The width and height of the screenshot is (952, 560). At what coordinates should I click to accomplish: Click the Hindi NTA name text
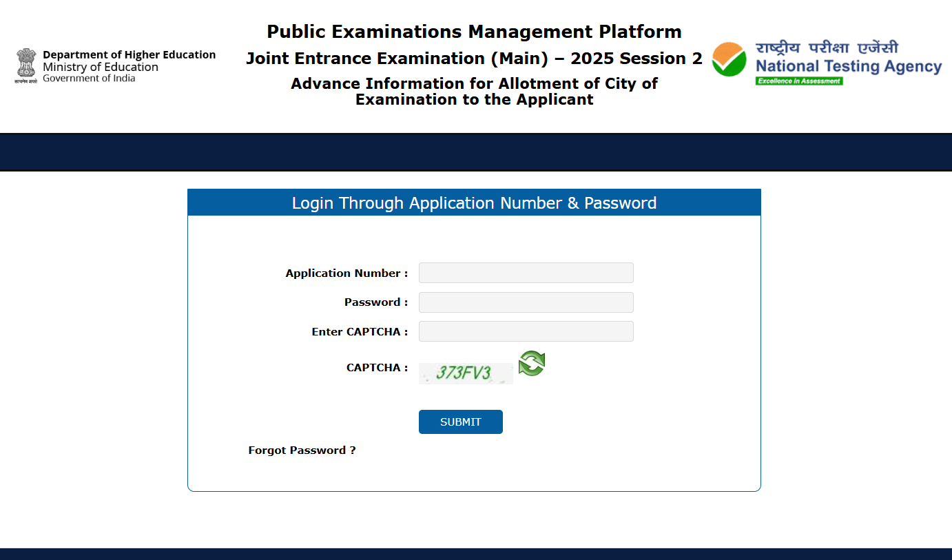pos(827,48)
